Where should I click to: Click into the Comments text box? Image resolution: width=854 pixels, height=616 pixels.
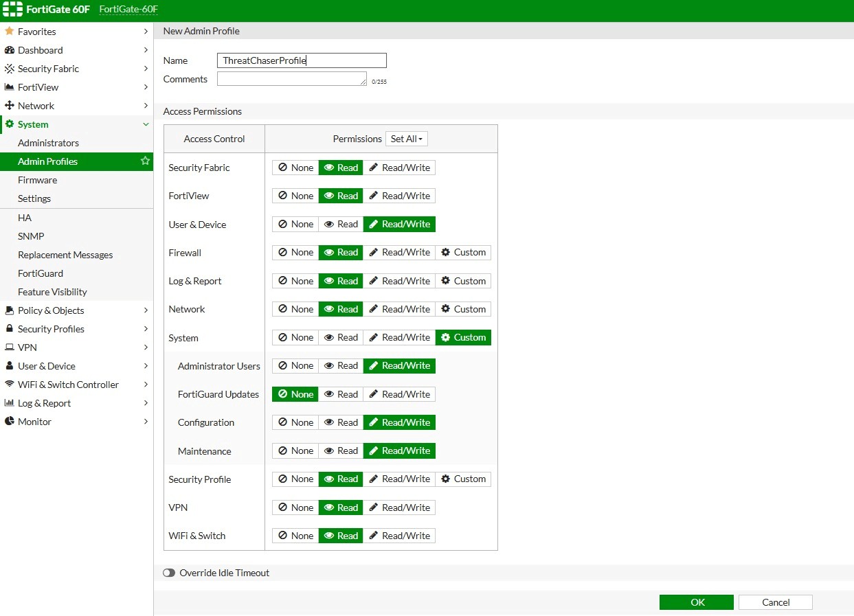click(x=291, y=79)
